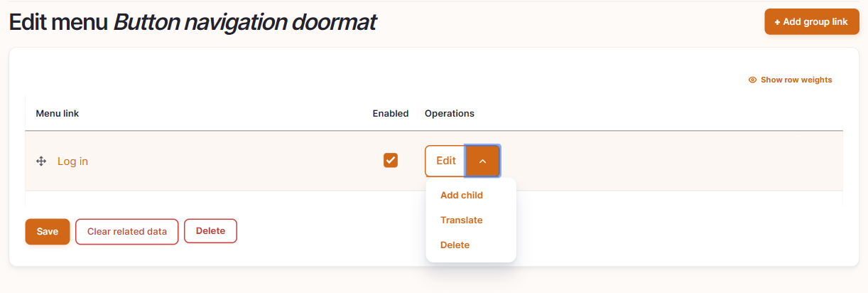Click the Edit menu page heading
The height and width of the screenshot is (293, 868).
pos(192,23)
